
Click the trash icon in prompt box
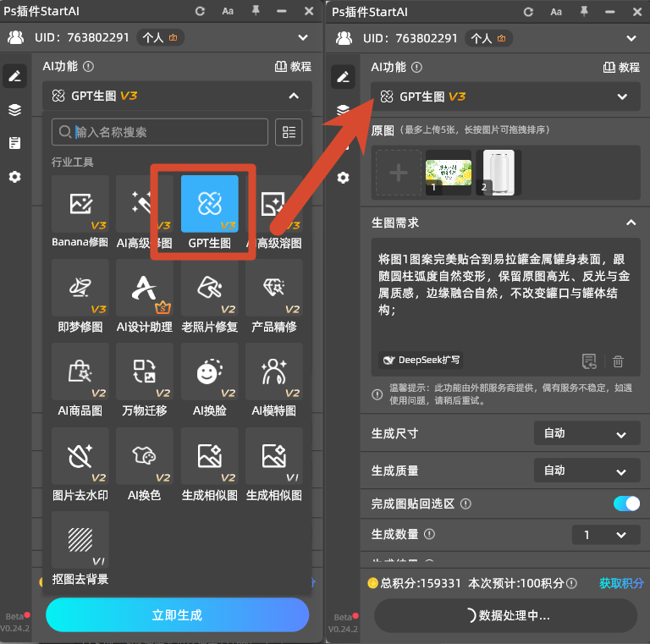tap(618, 361)
